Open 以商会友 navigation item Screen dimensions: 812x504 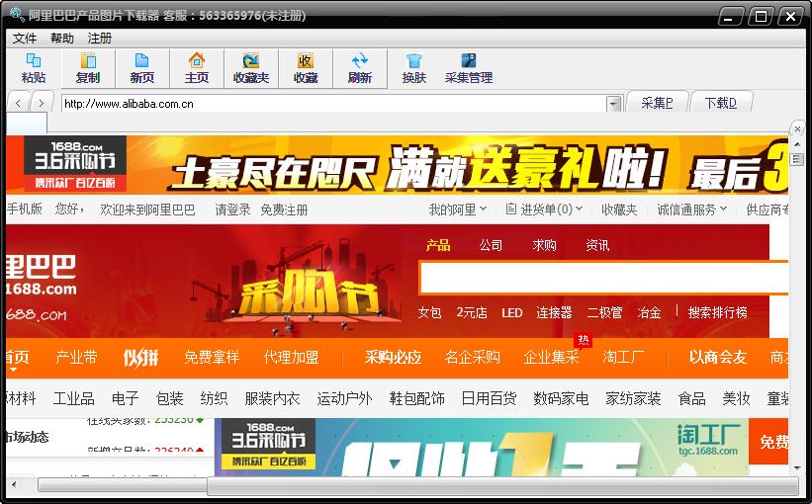pyautogui.click(x=718, y=357)
